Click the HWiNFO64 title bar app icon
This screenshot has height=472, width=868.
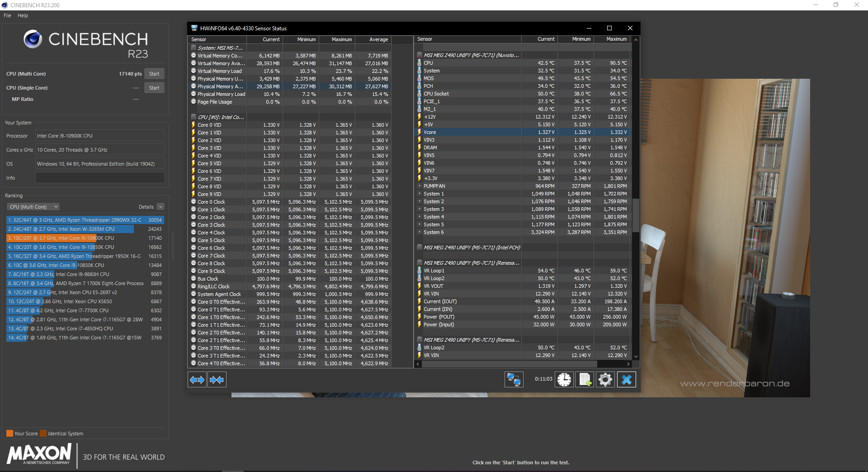(x=194, y=28)
